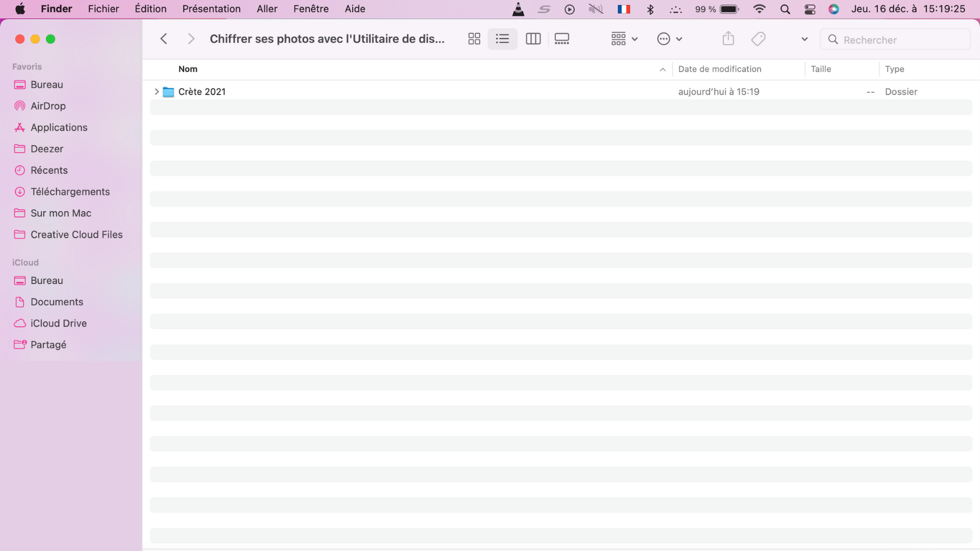Switch to list view mode
980x551 pixels.
pyautogui.click(x=502, y=39)
